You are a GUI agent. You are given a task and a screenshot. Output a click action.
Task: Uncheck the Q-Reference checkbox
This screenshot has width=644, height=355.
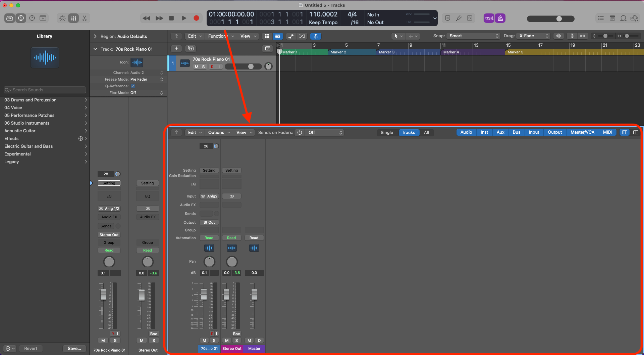click(x=133, y=86)
